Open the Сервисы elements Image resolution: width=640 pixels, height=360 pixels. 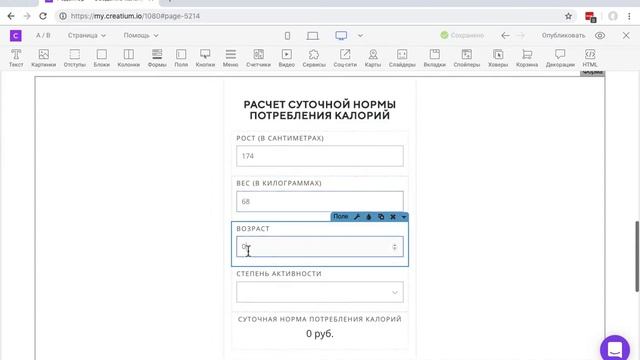pyautogui.click(x=314, y=58)
